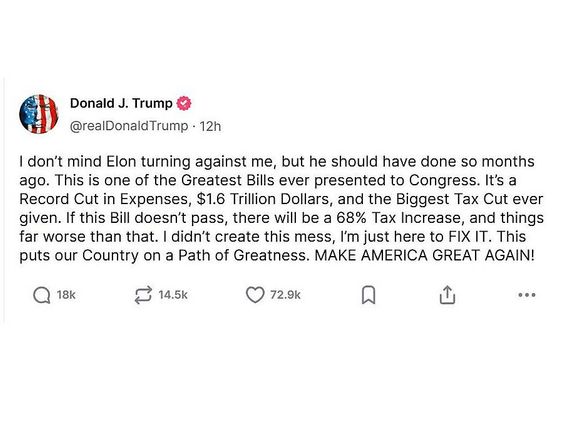Open the 12h post timestamp

click(x=210, y=126)
